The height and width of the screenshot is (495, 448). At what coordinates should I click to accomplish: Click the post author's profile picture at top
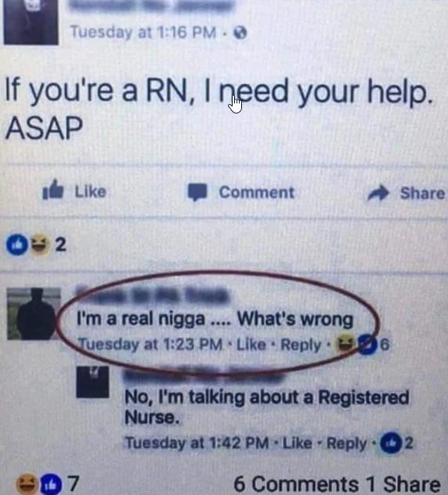click(31, 21)
